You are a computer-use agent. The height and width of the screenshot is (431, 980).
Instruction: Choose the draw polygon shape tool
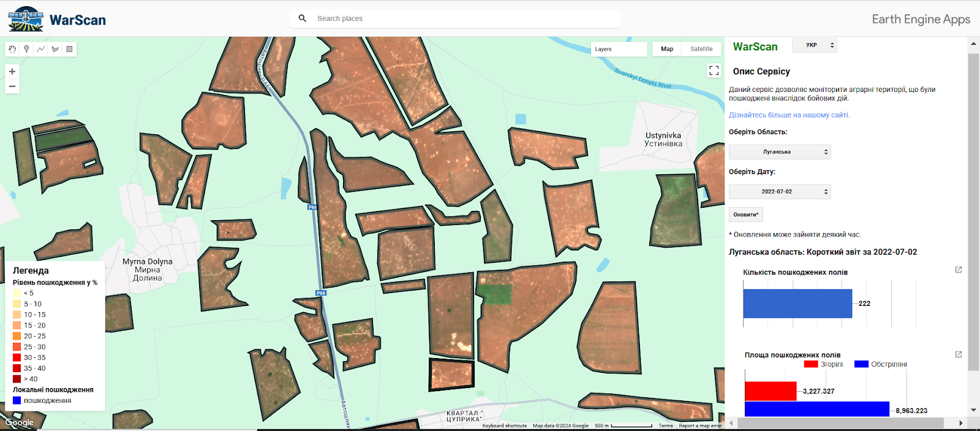pos(55,49)
